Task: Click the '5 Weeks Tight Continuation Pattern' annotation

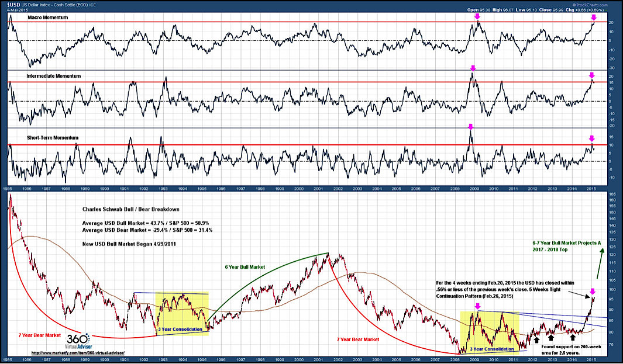Action: (505, 289)
